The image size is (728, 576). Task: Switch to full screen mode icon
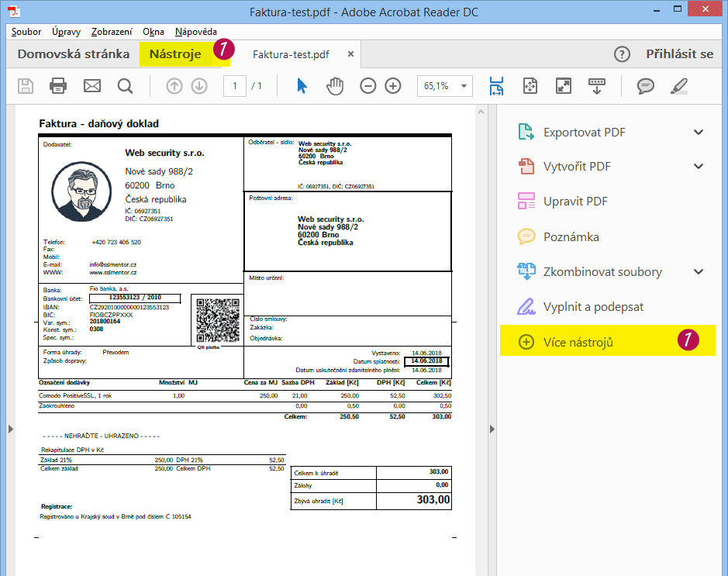563,86
